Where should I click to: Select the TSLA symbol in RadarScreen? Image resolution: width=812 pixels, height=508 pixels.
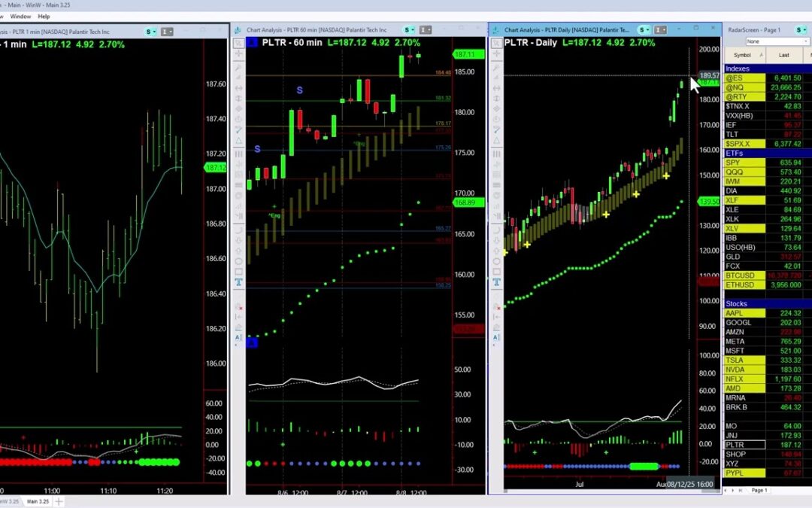[744, 360]
